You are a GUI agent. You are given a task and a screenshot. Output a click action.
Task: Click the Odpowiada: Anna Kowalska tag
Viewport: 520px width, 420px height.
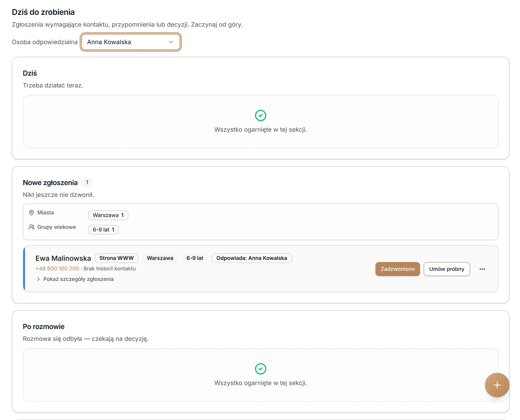coord(252,258)
